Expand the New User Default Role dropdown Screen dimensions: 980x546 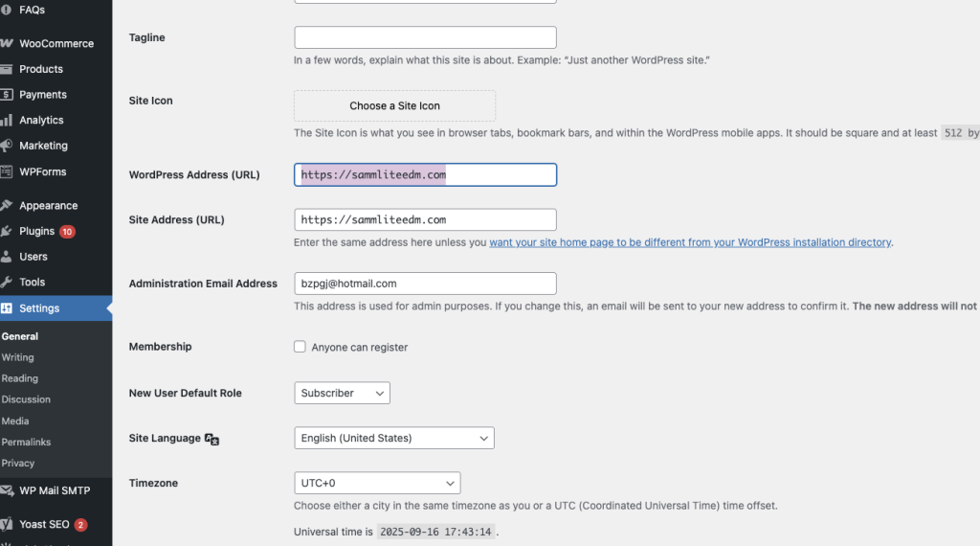click(x=342, y=393)
